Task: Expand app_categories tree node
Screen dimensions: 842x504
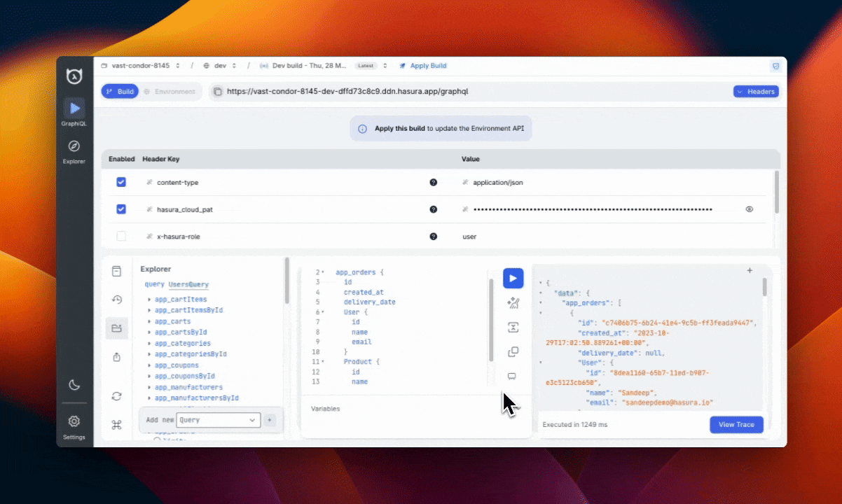Action: 149,344
